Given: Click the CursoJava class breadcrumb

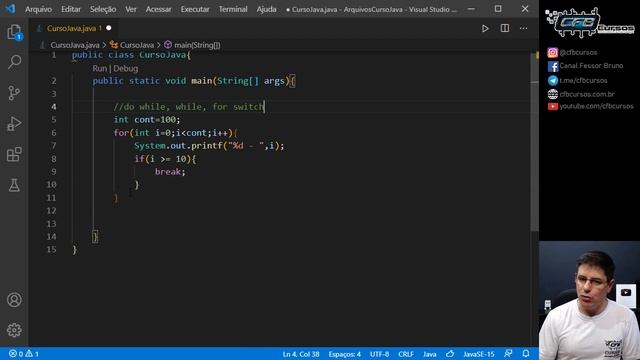Looking at the screenshot, I should [132, 45].
